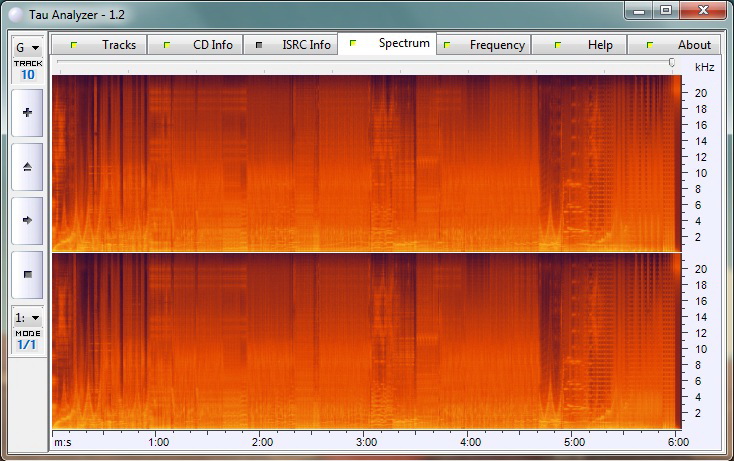Click the track number 10 display

click(28, 75)
